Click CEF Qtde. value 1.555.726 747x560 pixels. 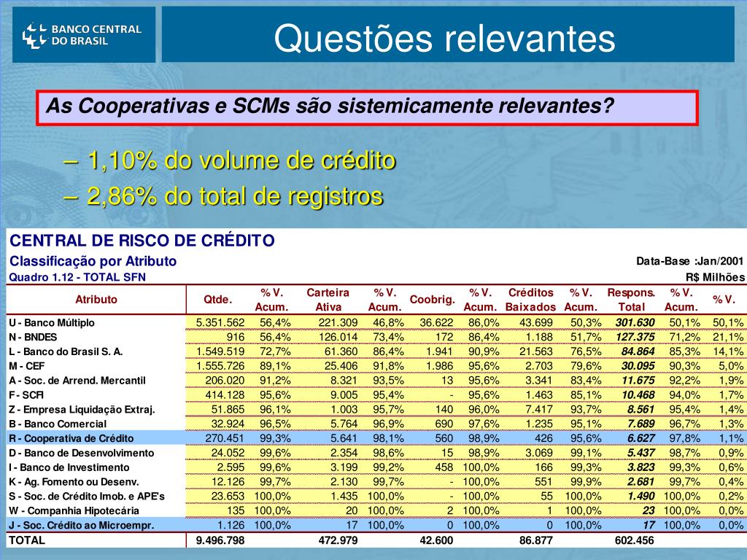(x=220, y=366)
